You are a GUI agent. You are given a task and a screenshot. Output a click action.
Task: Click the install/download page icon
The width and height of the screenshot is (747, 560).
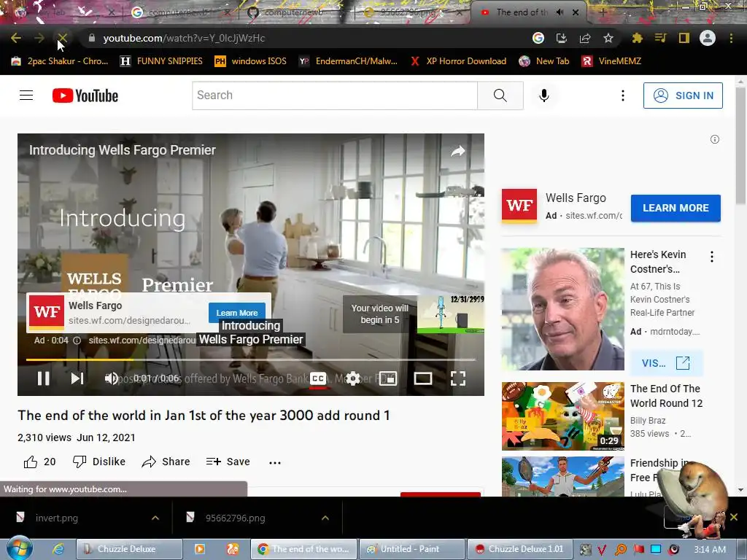point(561,38)
